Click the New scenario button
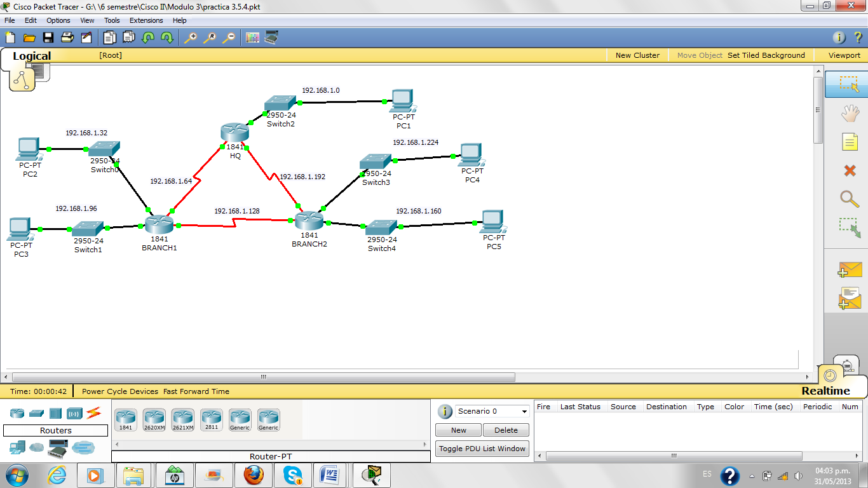The height and width of the screenshot is (488, 868). (459, 430)
